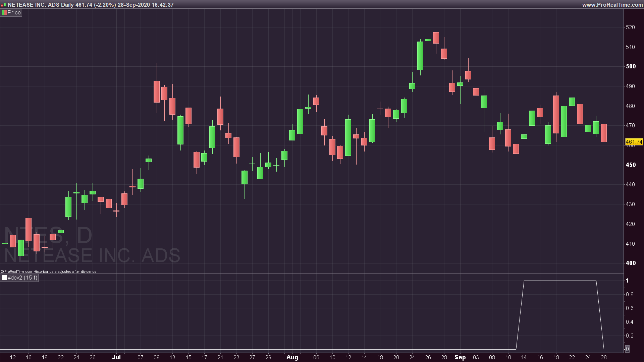Select the Jul marker on time axis
Viewport: 644px width, 362px height.
tap(116, 357)
